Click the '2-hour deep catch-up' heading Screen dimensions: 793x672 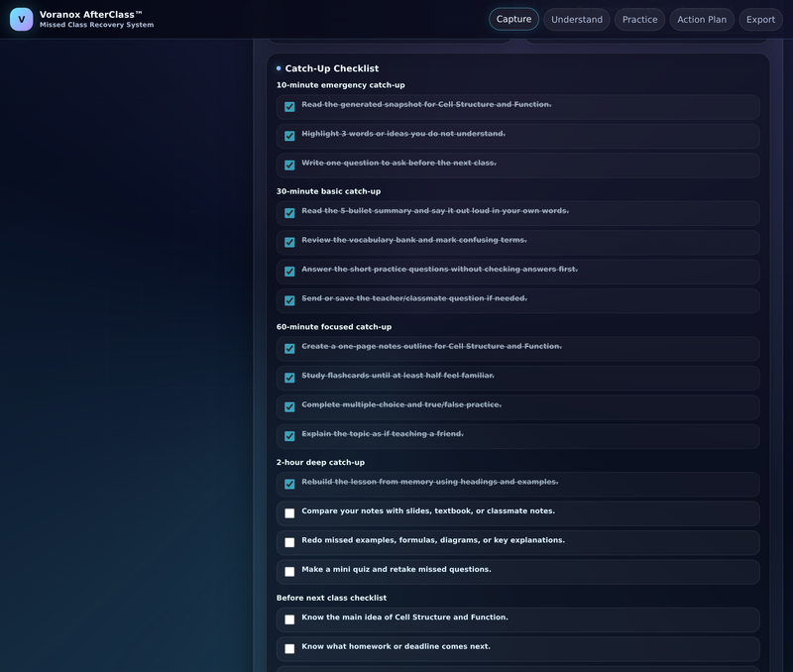tap(320, 462)
